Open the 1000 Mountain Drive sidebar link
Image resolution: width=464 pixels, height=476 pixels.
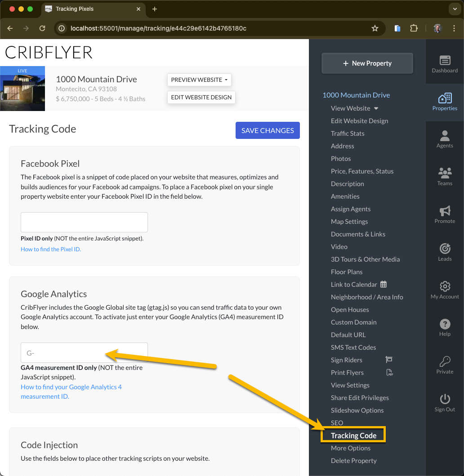pyautogui.click(x=356, y=95)
